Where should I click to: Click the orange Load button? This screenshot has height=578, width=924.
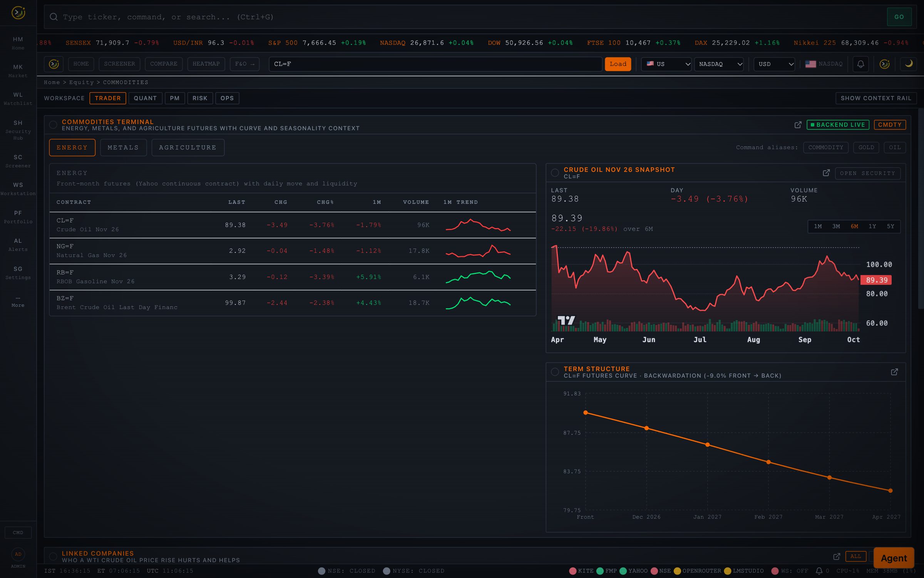pos(618,64)
